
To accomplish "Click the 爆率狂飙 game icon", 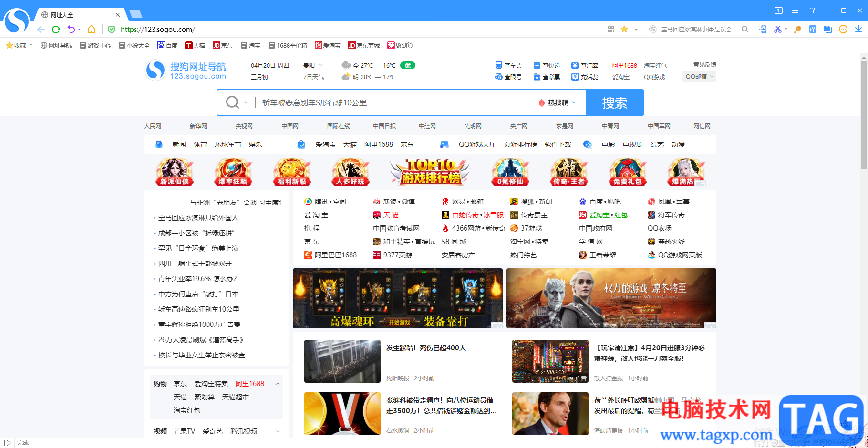I will tap(233, 172).
